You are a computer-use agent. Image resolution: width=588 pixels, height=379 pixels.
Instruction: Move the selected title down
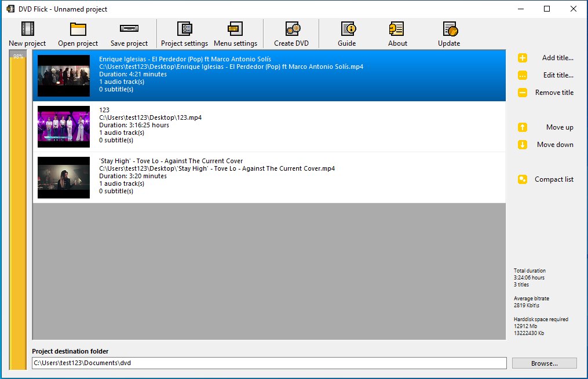coord(523,145)
